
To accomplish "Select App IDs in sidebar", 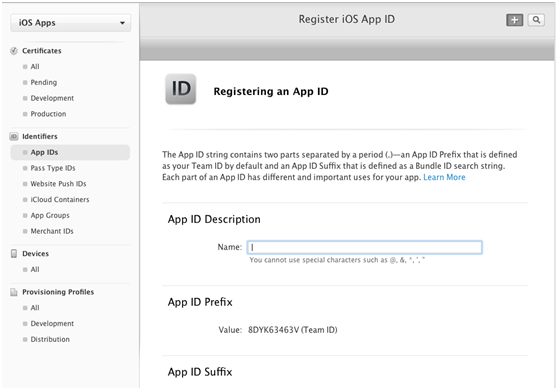I will click(70, 152).
